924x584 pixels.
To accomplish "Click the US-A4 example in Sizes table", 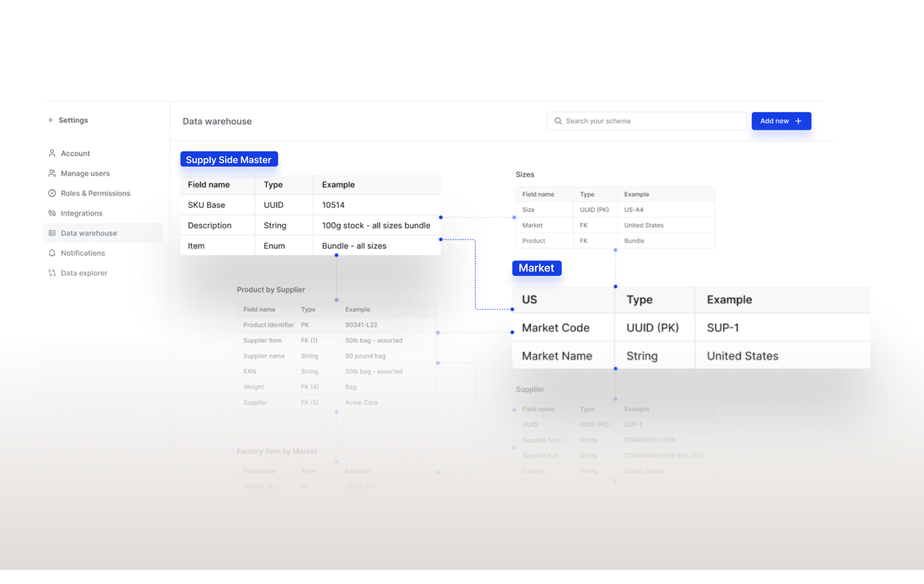I will tap(634, 210).
